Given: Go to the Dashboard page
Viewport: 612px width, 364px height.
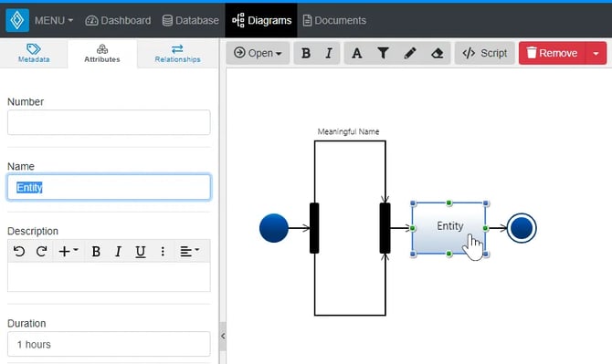Looking at the screenshot, I should point(118,20).
